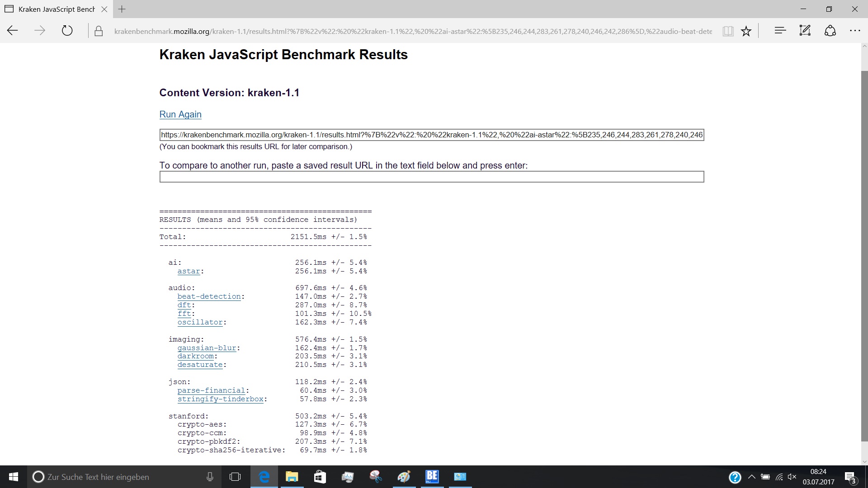868x488 pixels.
Task: Open the beat-detection test link
Action: click(x=209, y=296)
